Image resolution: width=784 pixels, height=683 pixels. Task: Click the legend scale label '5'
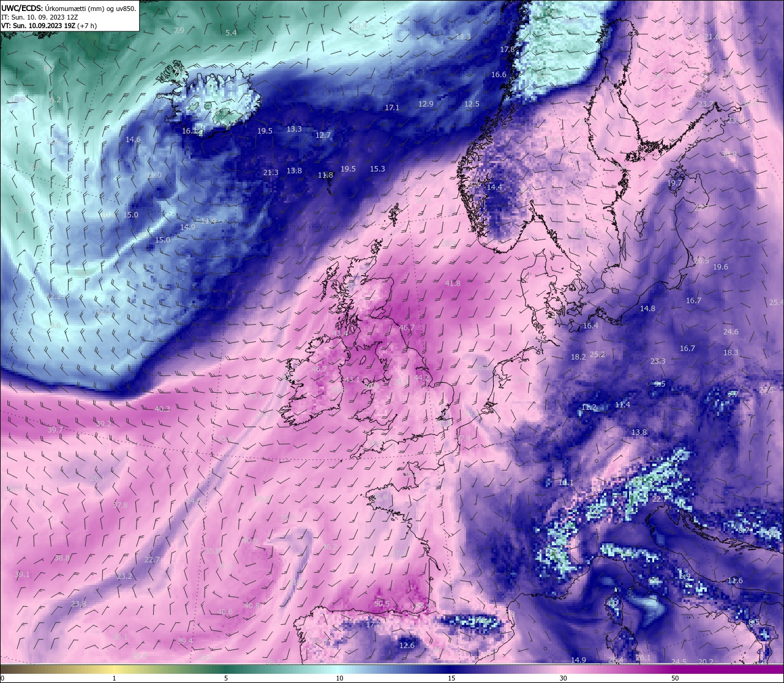tap(226, 678)
